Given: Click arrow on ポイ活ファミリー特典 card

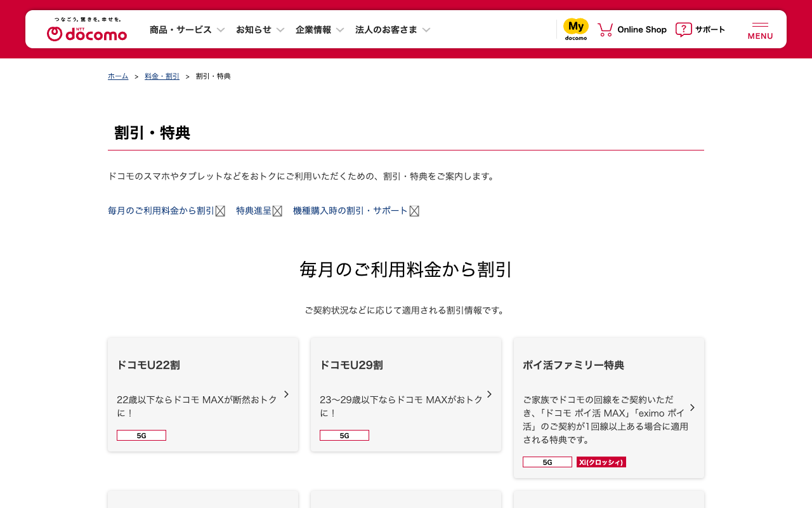Looking at the screenshot, I should [x=692, y=408].
